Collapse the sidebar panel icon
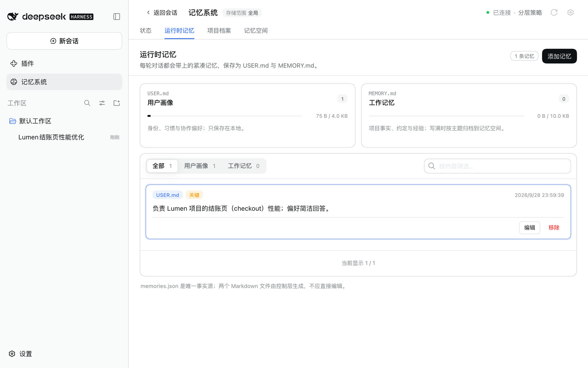588x368 pixels. tap(116, 17)
